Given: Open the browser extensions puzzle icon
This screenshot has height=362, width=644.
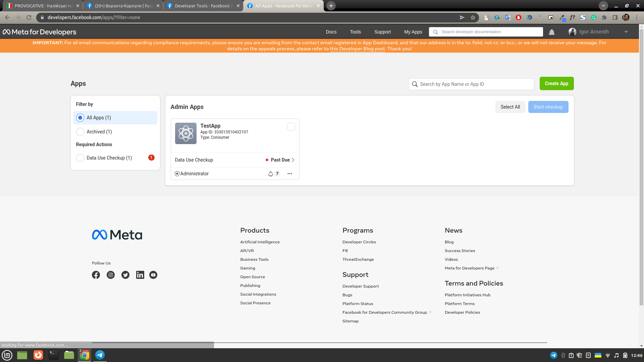Looking at the screenshot, I should click(x=604, y=17).
